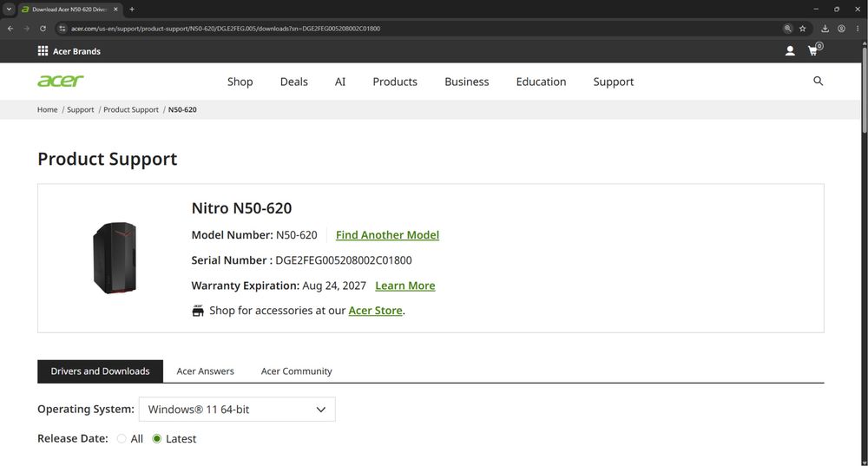This screenshot has width=868, height=466.
Task: Click the zoom icon in the address bar
Action: [x=787, y=29]
